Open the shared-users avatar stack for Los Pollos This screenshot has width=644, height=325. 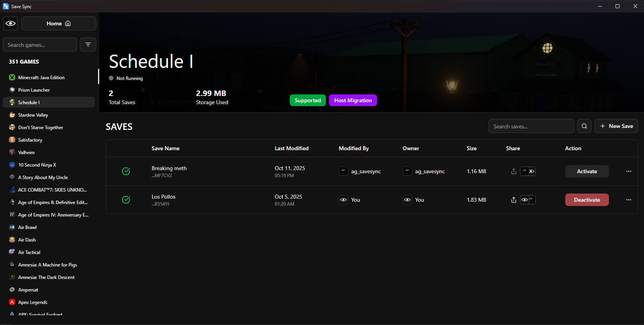[528, 200]
